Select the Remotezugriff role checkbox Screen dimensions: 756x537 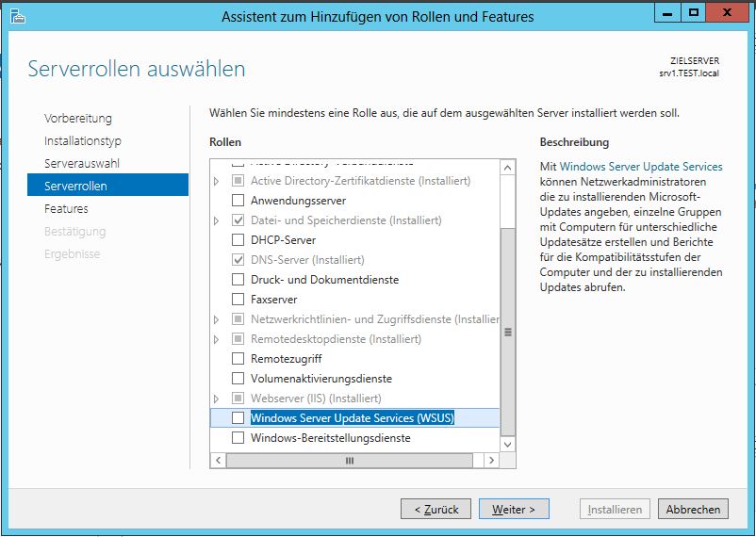pyautogui.click(x=238, y=359)
